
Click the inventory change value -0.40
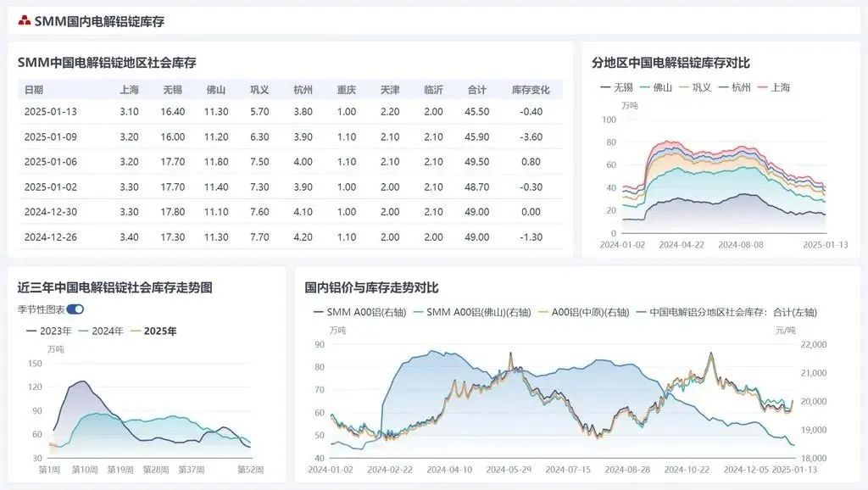pos(531,112)
